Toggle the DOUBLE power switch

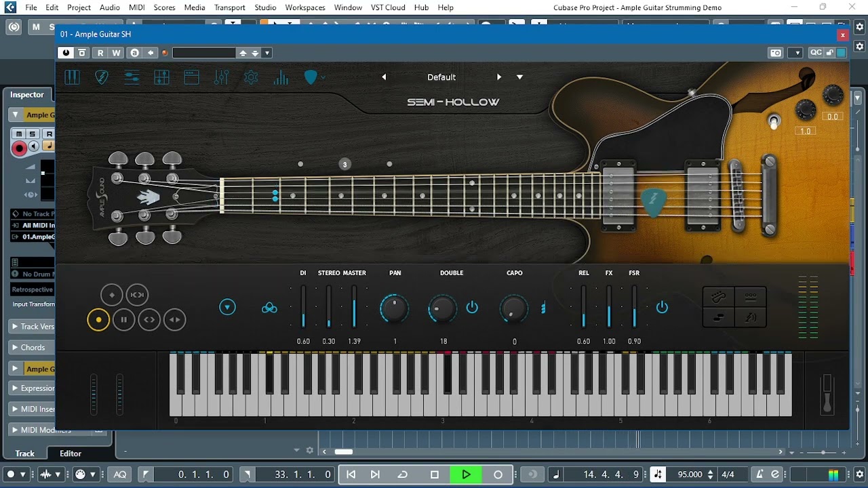click(x=472, y=308)
